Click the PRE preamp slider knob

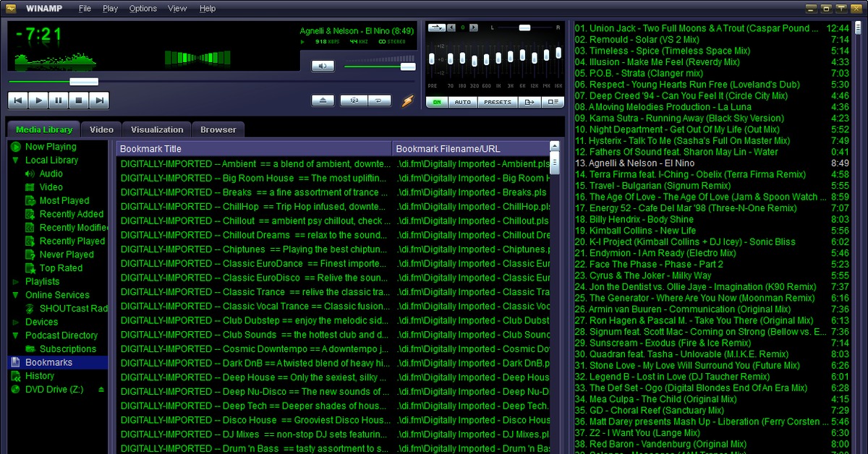[433, 58]
